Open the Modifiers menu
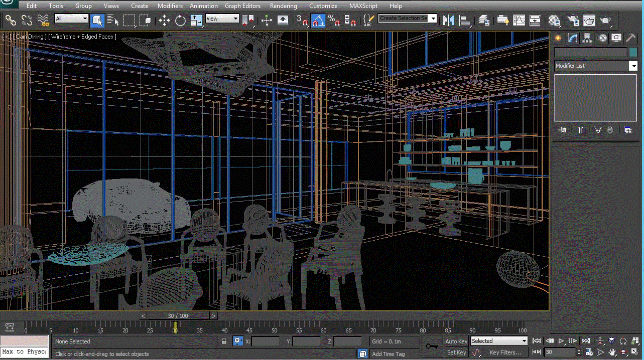644x360 pixels. [x=170, y=6]
